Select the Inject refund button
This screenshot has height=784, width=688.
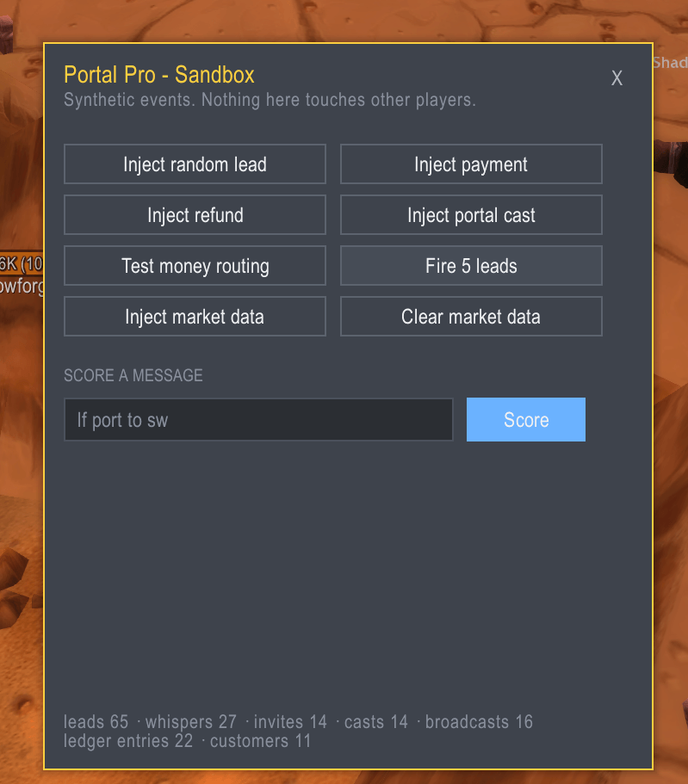pyautogui.click(x=195, y=215)
